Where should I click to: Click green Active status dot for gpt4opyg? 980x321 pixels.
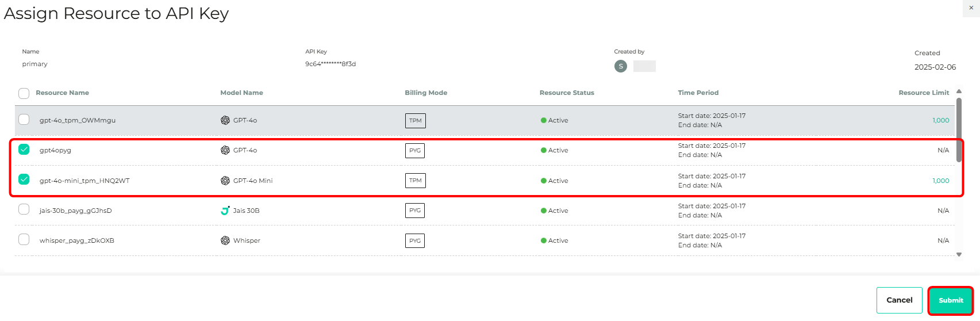click(x=543, y=150)
